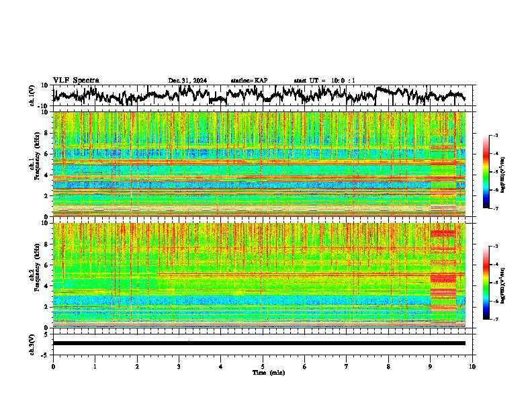Click the 'station=KAP' label
Viewport: 532px width, 411px height.
(249, 81)
